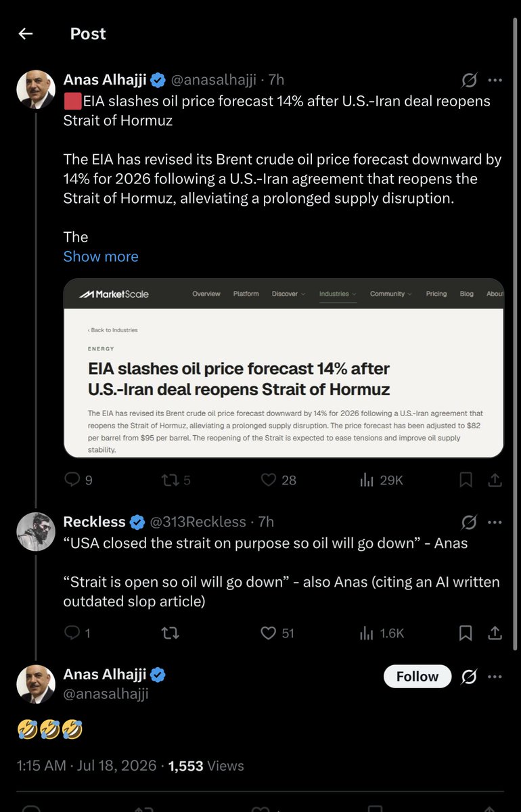Open Grok icon on Reckless's reply
The width and height of the screenshot is (521, 812).
[x=469, y=522]
